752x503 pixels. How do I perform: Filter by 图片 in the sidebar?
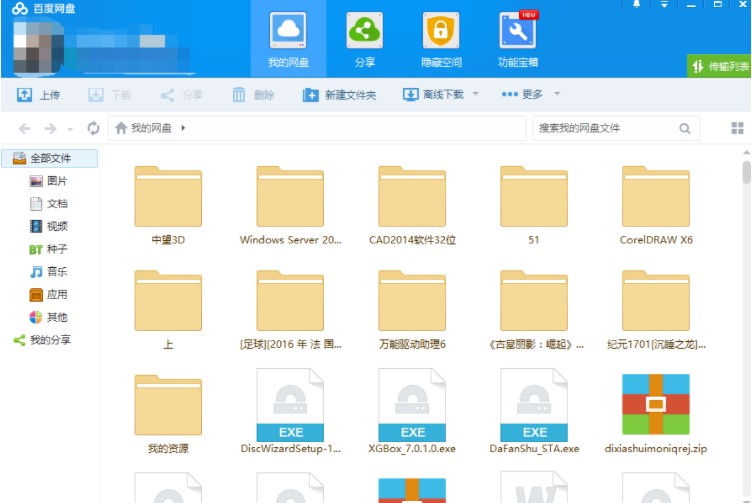48,181
